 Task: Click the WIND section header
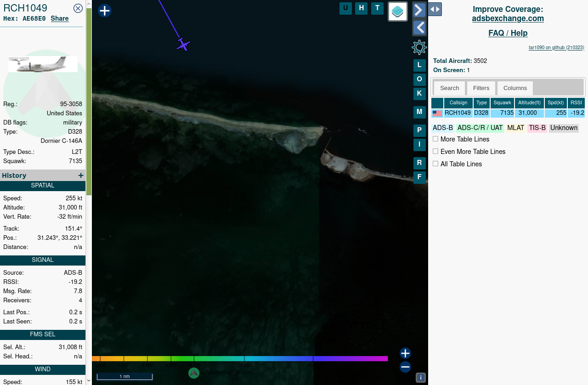pyautogui.click(x=43, y=369)
